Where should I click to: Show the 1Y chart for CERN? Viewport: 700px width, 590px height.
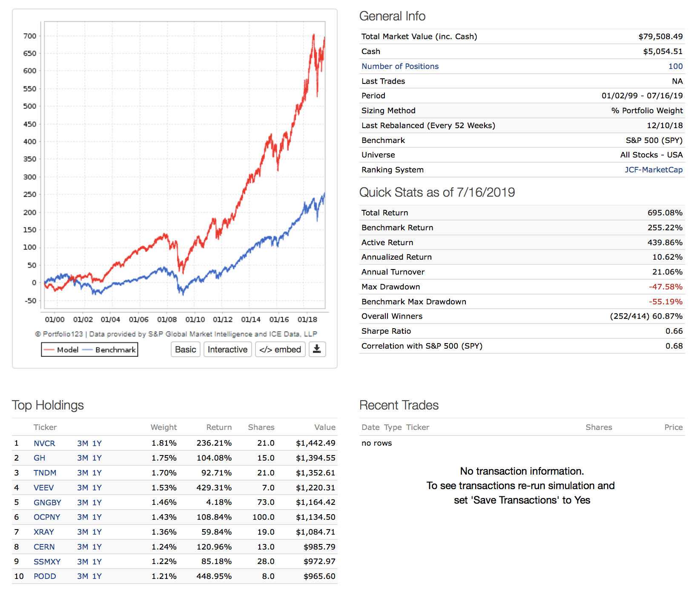tap(97, 547)
